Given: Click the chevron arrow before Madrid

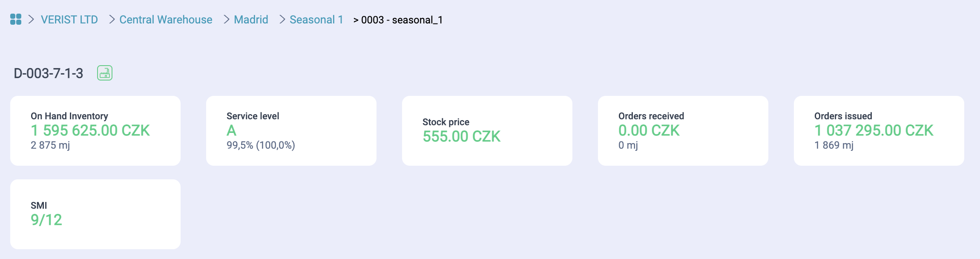Looking at the screenshot, I should [227, 19].
